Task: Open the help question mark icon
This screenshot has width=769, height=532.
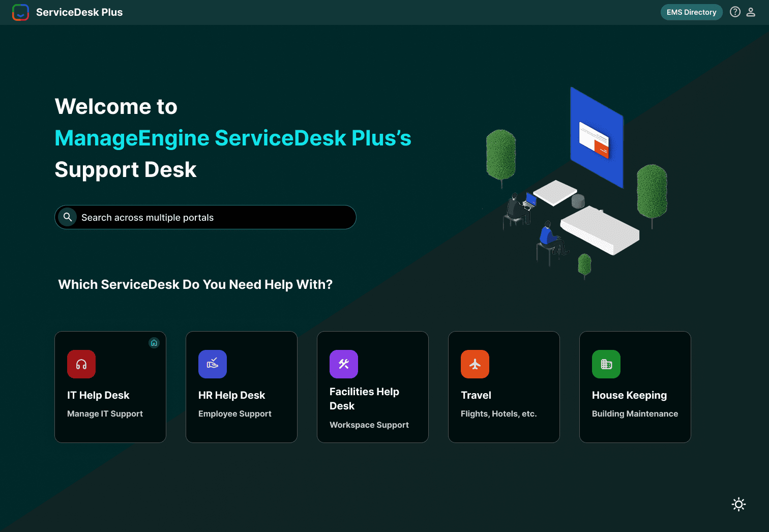Action: point(735,12)
